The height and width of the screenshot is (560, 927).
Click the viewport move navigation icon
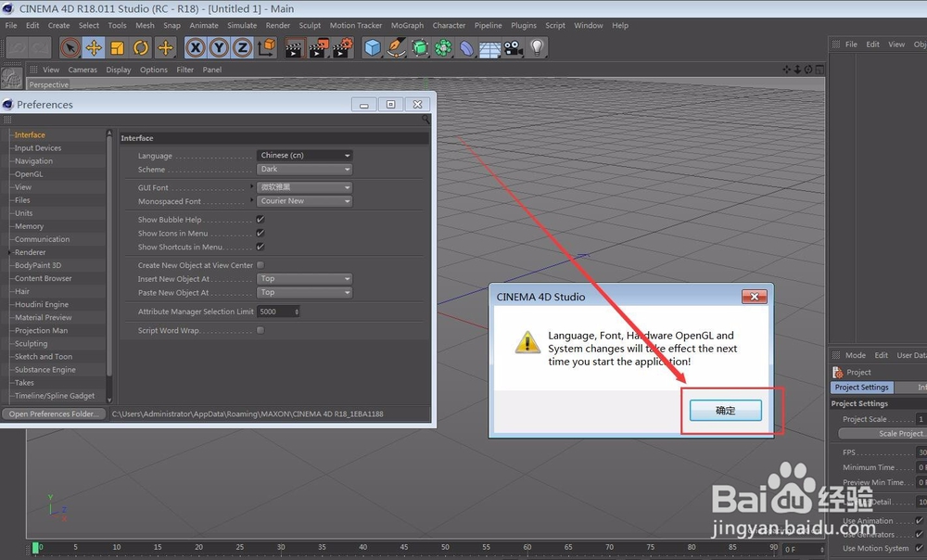[786, 70]
